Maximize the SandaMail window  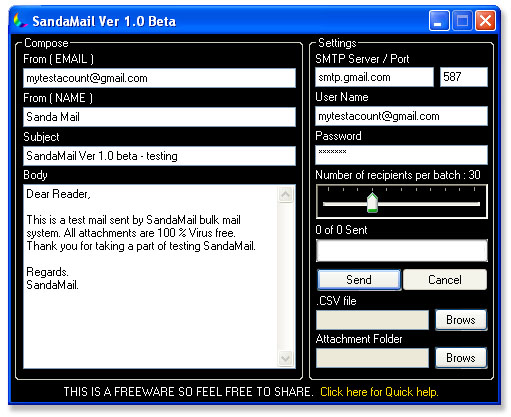pos(462,21)
